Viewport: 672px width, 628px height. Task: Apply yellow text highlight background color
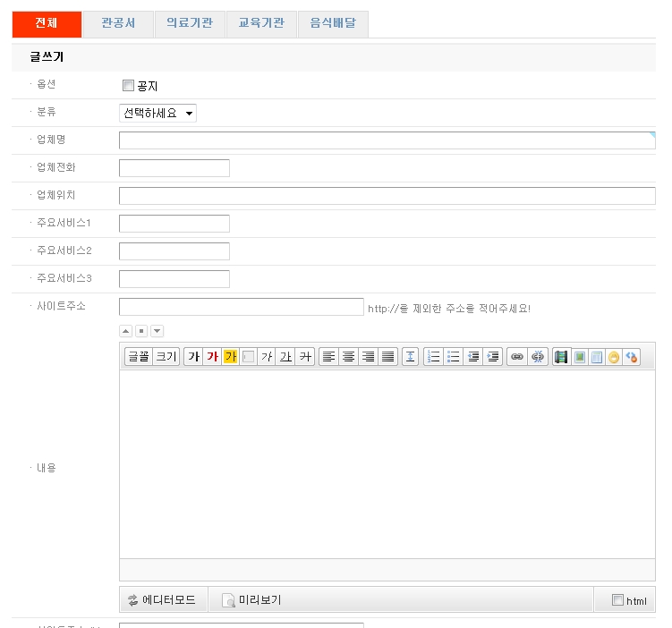231,357
